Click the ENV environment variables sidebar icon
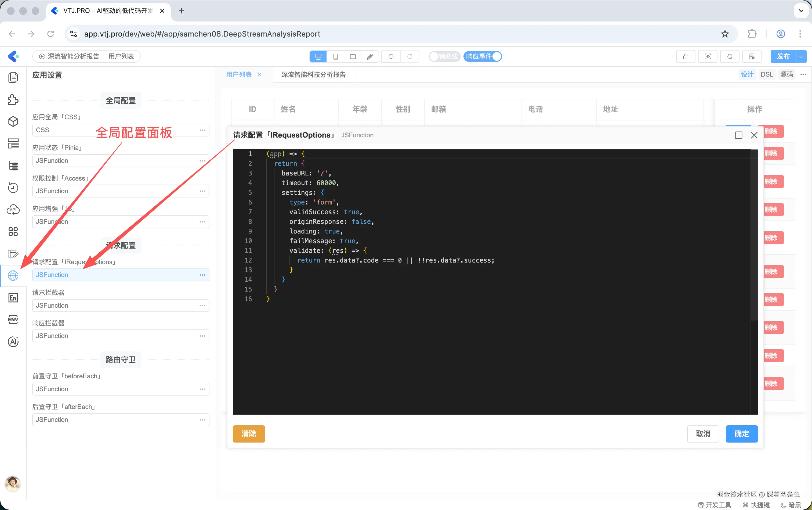 (x=13, y=319)
